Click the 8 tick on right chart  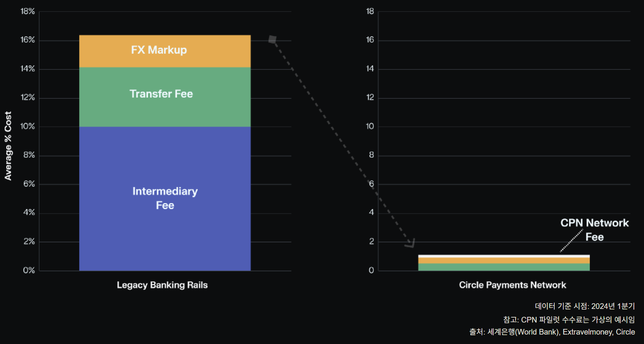[x=372, y=155]
